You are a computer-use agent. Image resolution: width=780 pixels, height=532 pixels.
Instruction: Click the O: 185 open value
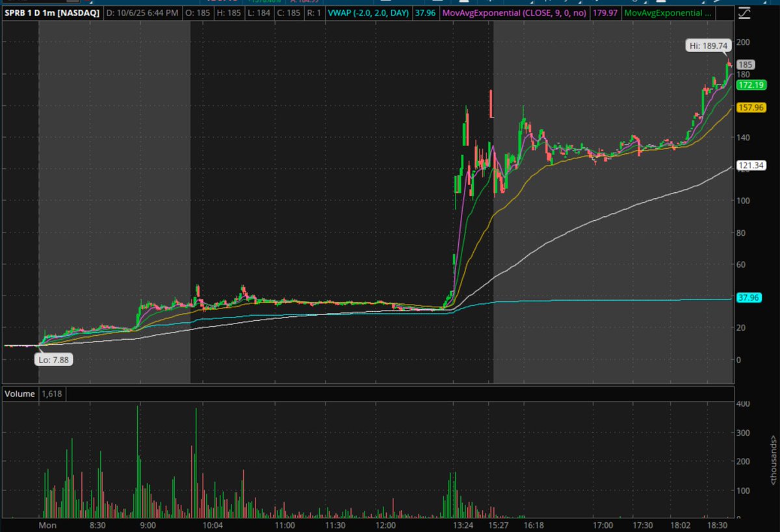(199, 12)
